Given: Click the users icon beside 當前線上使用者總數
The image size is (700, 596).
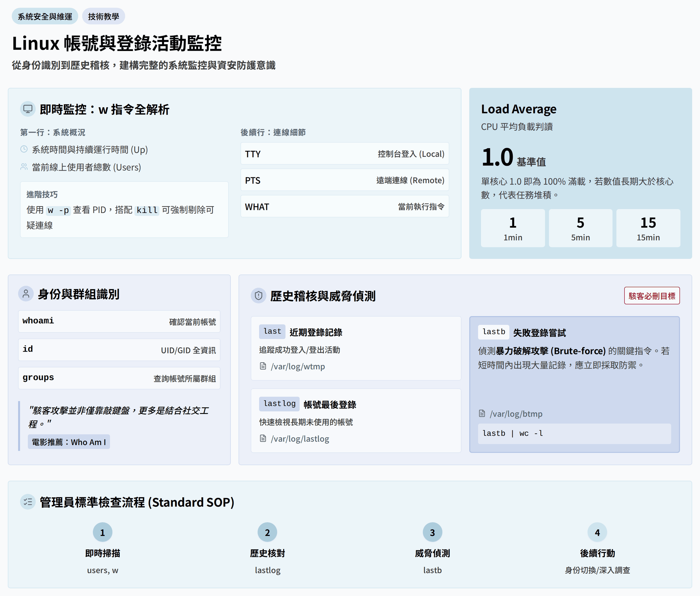Looking at the screenshot, I should (24, 167).
